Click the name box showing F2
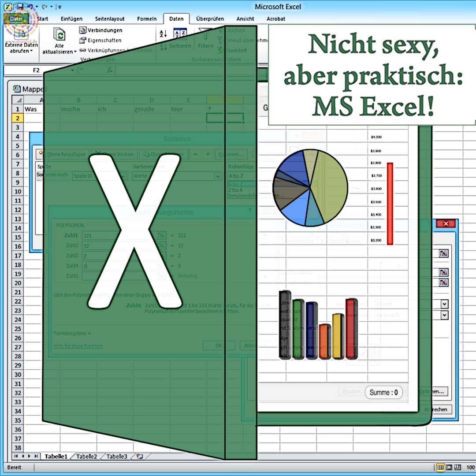This screenshot has width=476, height=476. click(37, 71)
